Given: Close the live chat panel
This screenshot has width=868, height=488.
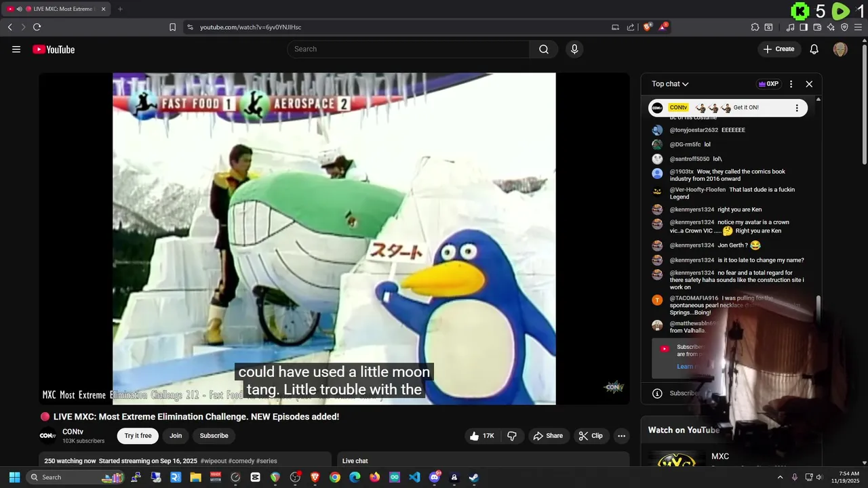Looking at the screenshot, I should 809,84.
